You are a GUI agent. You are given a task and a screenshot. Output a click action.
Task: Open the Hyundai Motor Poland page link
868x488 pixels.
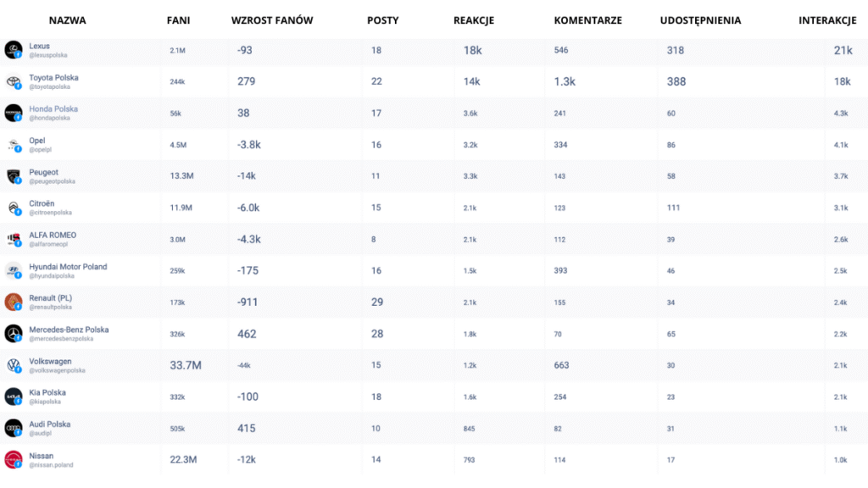[x=68, y=267]
